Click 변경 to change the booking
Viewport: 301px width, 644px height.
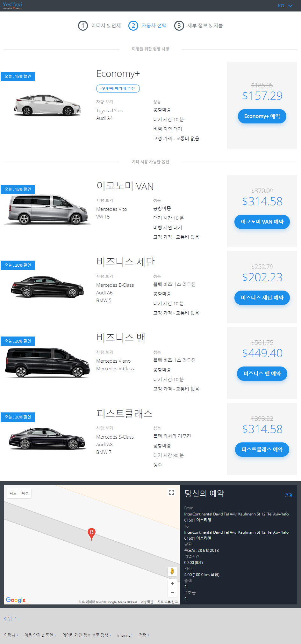[288, 495]
